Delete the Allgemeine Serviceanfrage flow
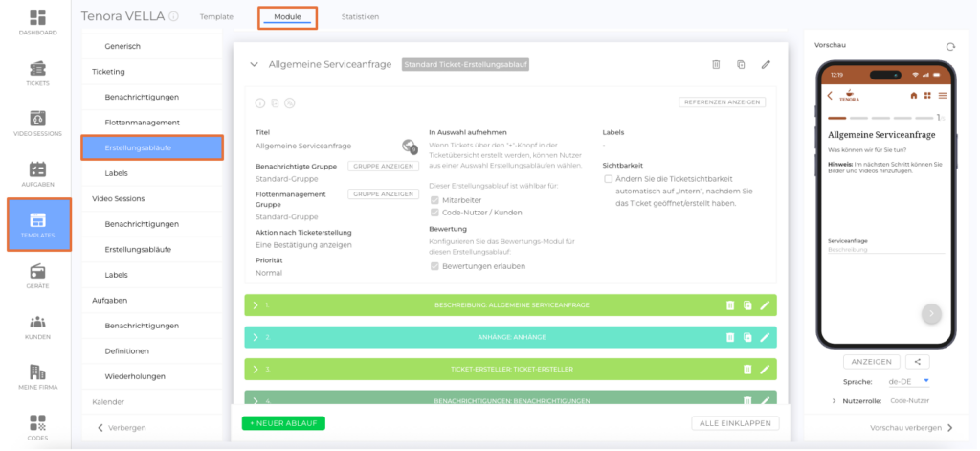The width and height of the screenshot is (980, 451). coord(715,64)
